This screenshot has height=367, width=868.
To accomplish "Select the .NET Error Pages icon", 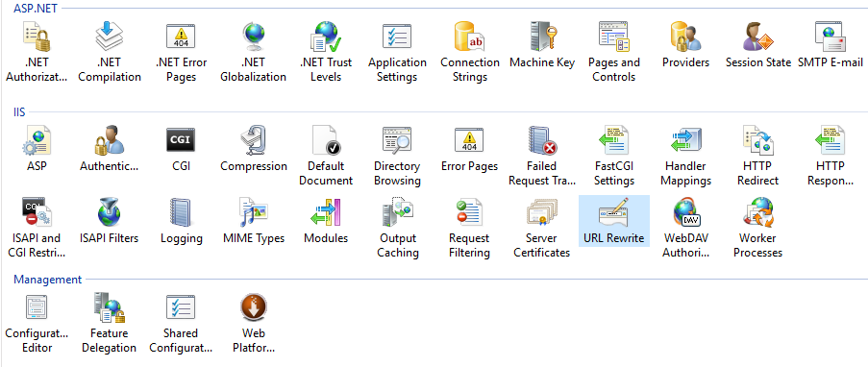I will click(181, 52).
